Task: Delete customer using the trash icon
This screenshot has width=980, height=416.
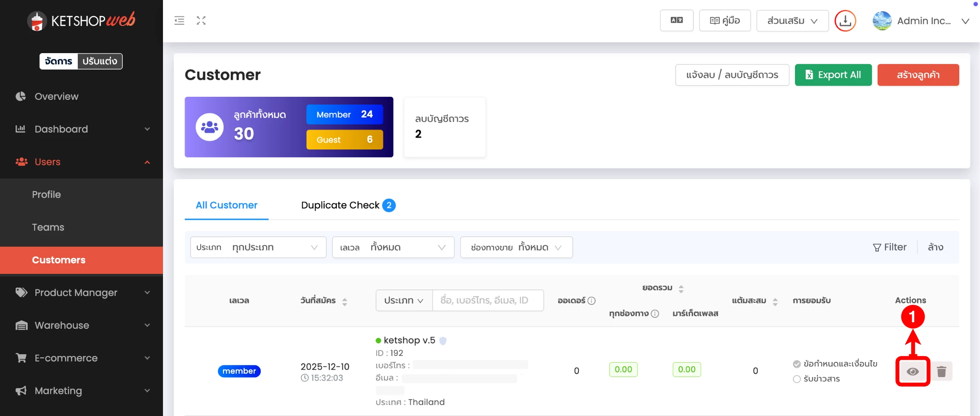Action: click(941, 372)
